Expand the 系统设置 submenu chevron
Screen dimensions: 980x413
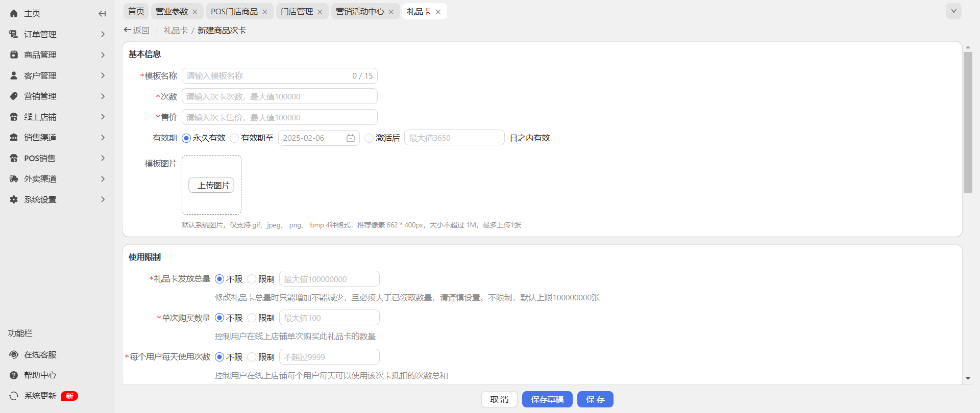(103, 199)
